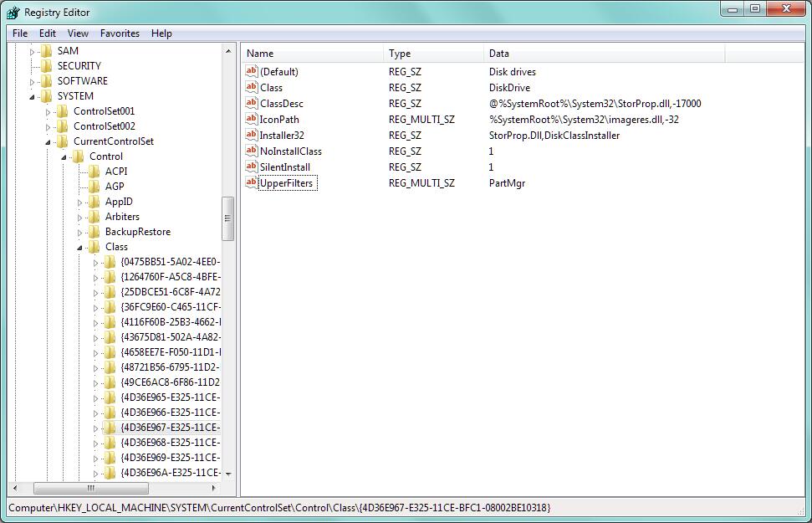Select the {36FC9E60-C465-11CF- tree key
Screen dimensions: 812x523
171,307
